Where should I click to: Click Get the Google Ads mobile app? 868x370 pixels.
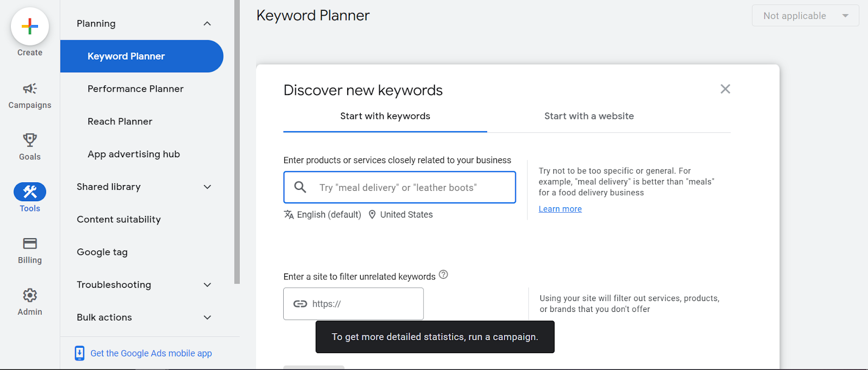click(x=151, y=353)
